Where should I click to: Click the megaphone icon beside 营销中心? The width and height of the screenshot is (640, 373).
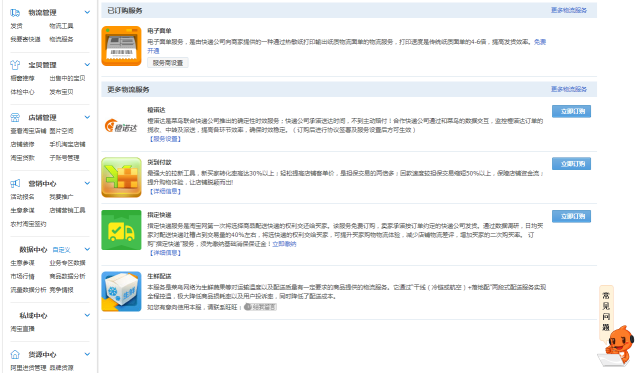(15, 183)
